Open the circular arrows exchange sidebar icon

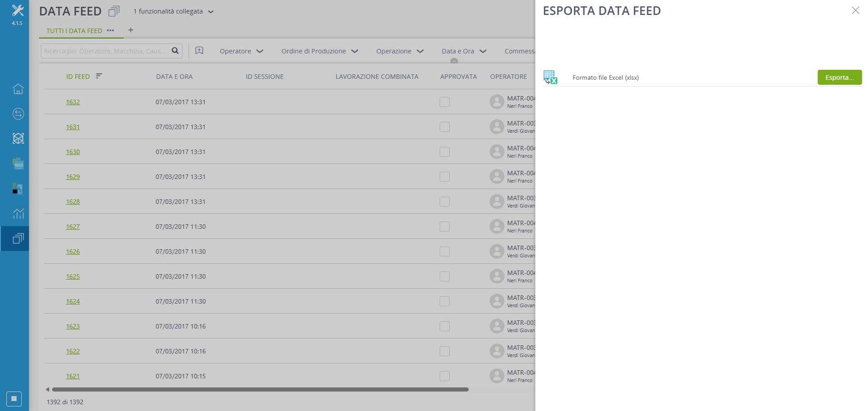point(18,114)
